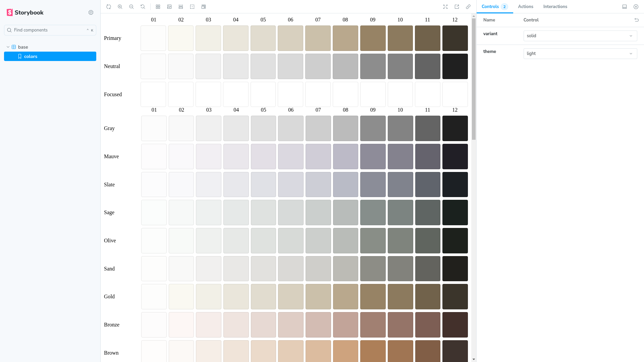
Task: Click the Name column header
Action: (489, 20)
